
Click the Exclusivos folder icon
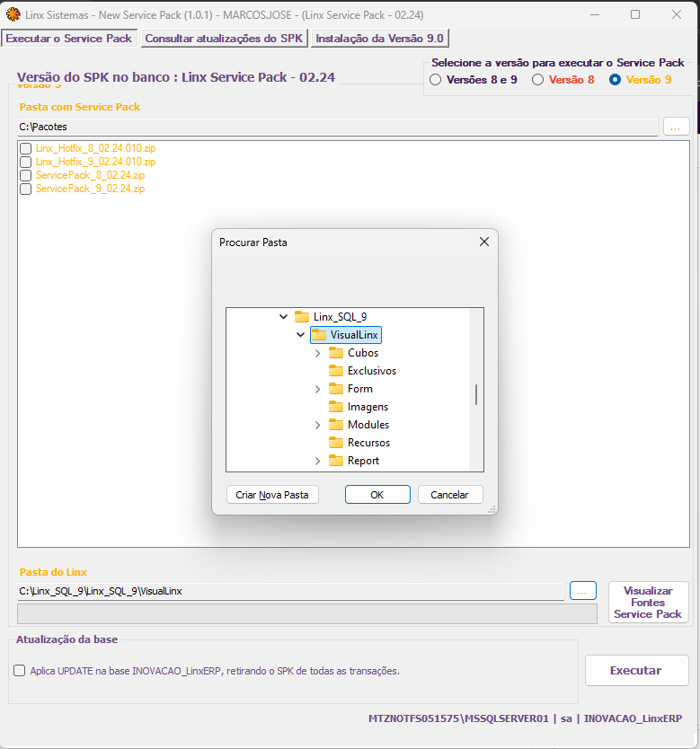point(336,371)
